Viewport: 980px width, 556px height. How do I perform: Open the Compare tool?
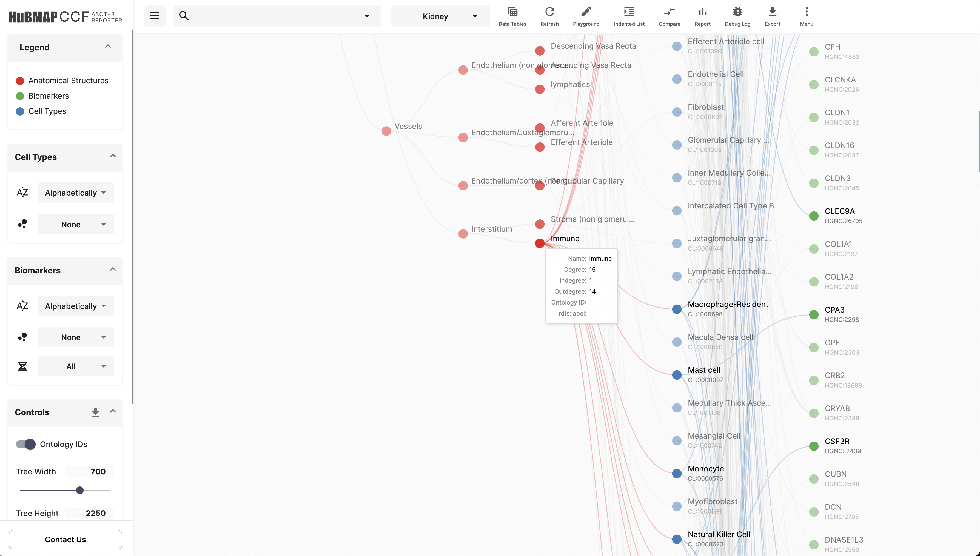pos(669,15)
